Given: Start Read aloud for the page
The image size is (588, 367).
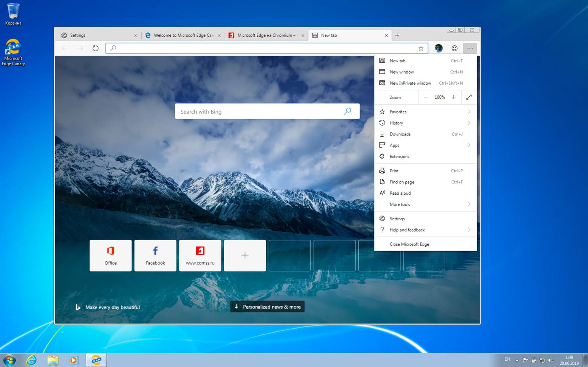Looking at the screenshot, I should [x=400, y=193].
